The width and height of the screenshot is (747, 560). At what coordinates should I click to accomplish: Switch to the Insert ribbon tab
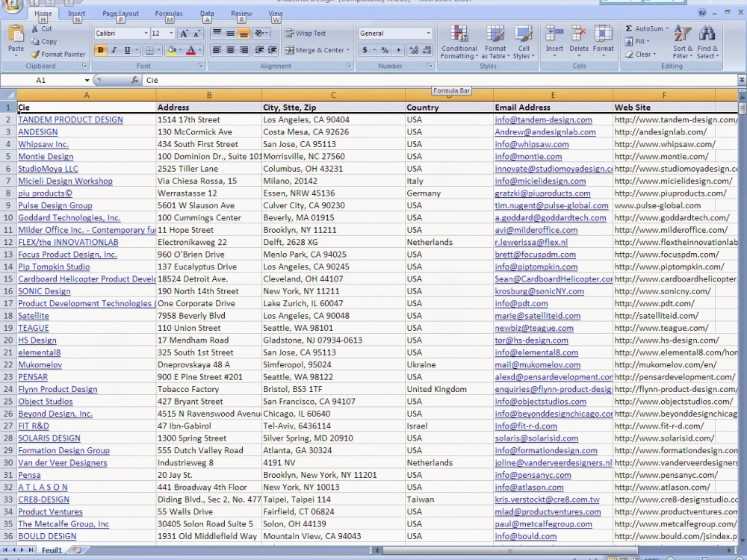tap(76, 13)
